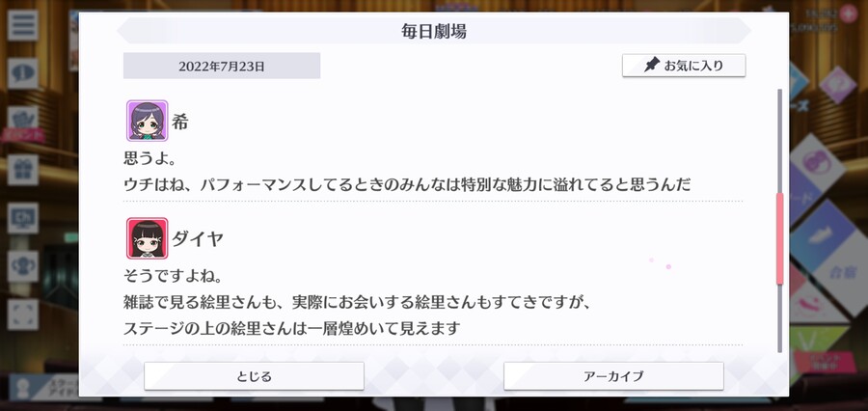
Task: Tap 希's character avatar
Action: [147, 121]
